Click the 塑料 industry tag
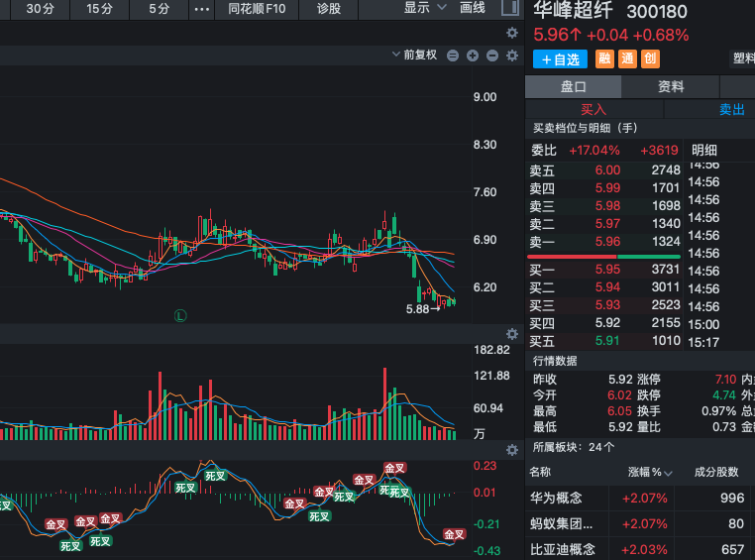Image resolution: width=755 pixels, height=560 pixels. click(x=743, y=58)
